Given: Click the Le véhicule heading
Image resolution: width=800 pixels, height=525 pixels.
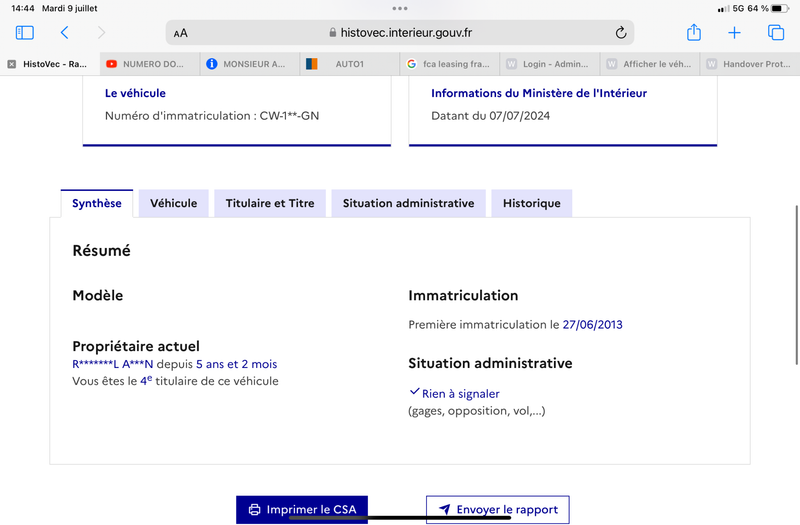Looking at the screenshot, I should [135, 93].
